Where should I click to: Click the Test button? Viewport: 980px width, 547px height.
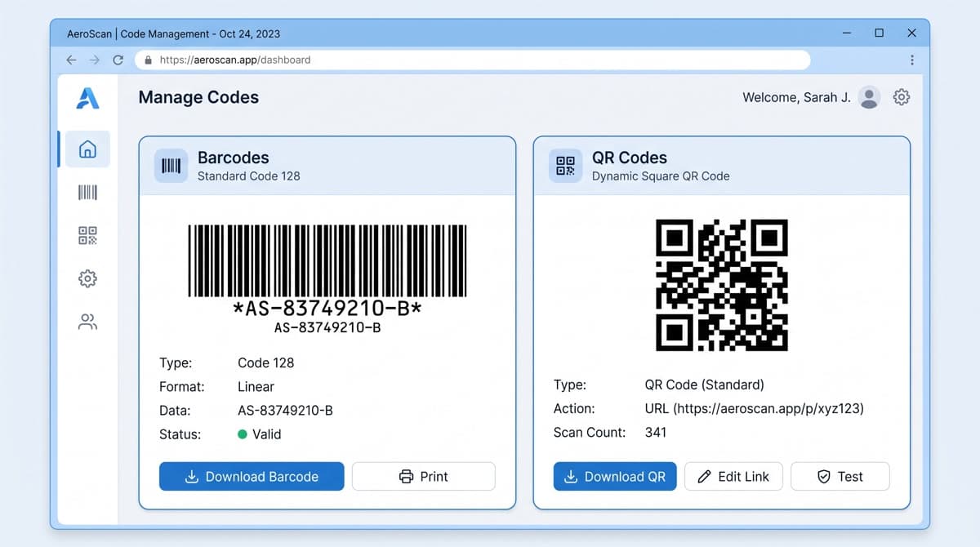click(x=840, y=477)
